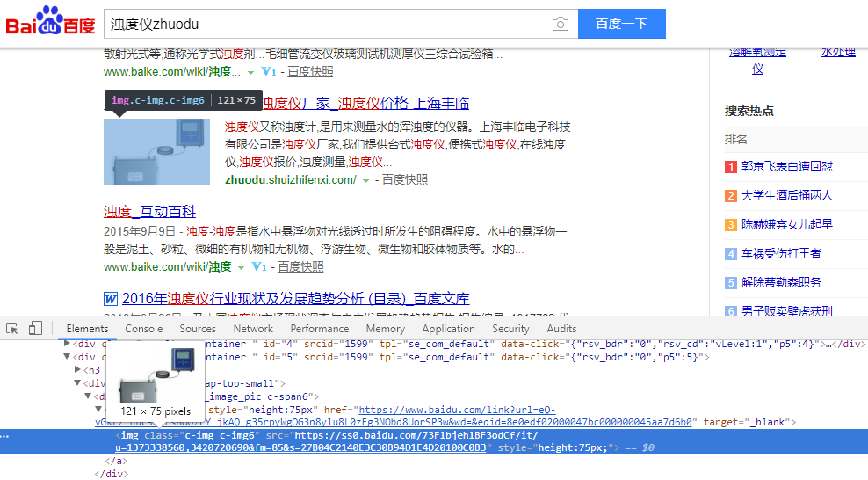Image resolution: width=868 pixels, height=480 pixels.
Task: Click into the Baidu search input field
Action: [x=325, y=25]
